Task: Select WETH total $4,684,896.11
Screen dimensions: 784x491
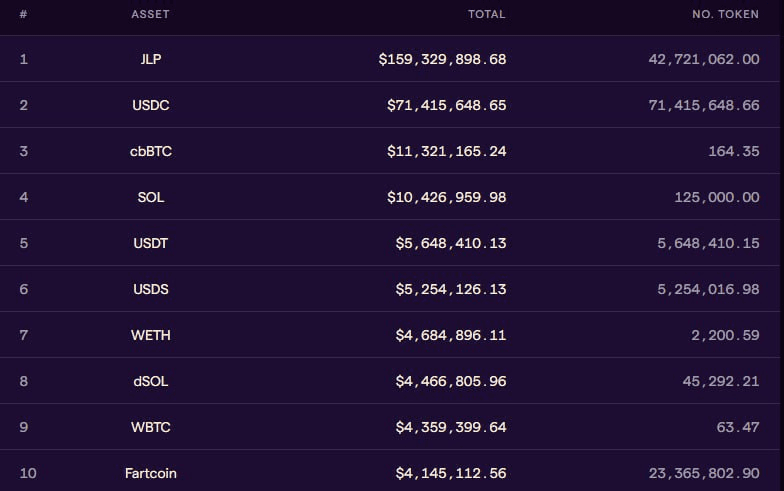Action: pyautogui.click(x=446, y=335)
